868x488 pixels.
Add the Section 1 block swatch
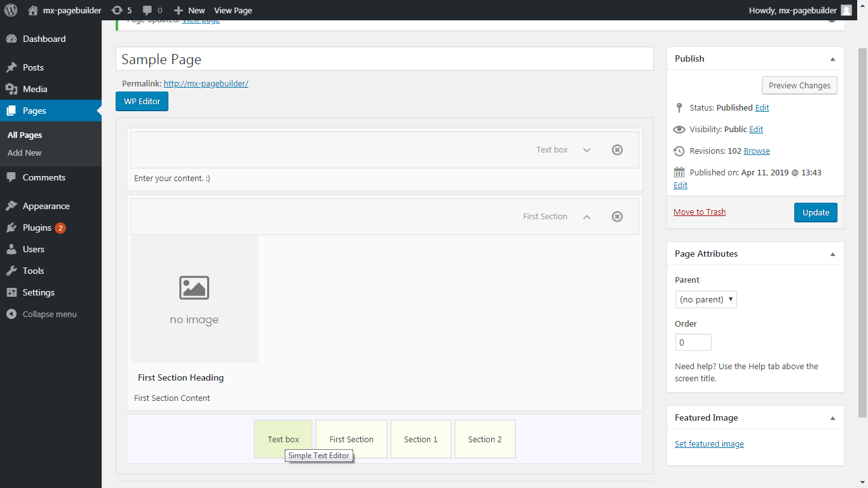[421, 439]
